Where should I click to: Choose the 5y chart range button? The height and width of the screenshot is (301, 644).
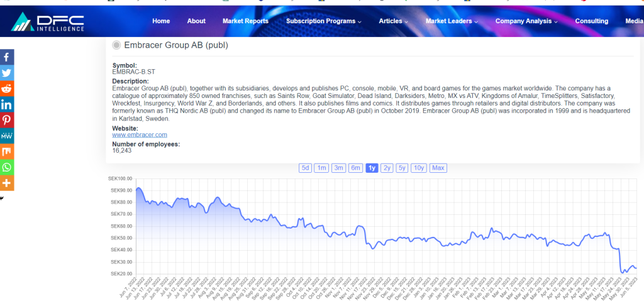click(402, 168)
